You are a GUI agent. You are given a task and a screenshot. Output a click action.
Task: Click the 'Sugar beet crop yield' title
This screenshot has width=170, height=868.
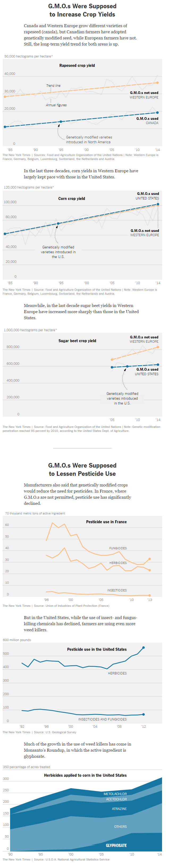[77, 341]
